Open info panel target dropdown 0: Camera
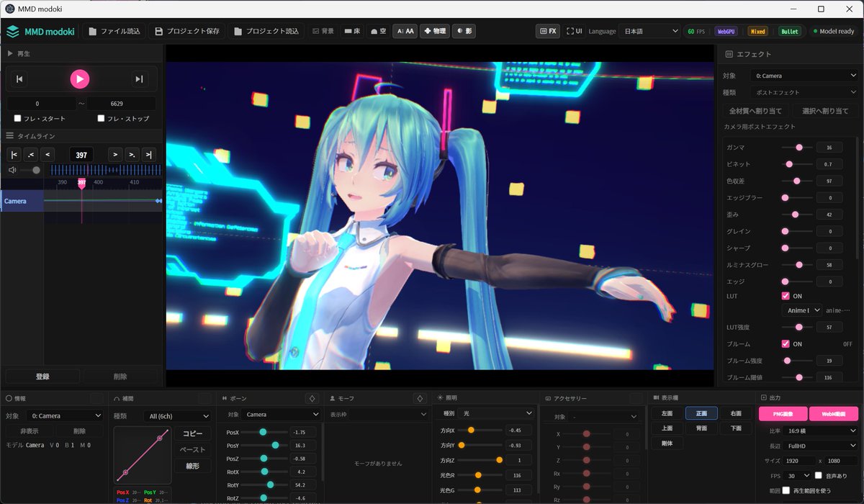 65,415
